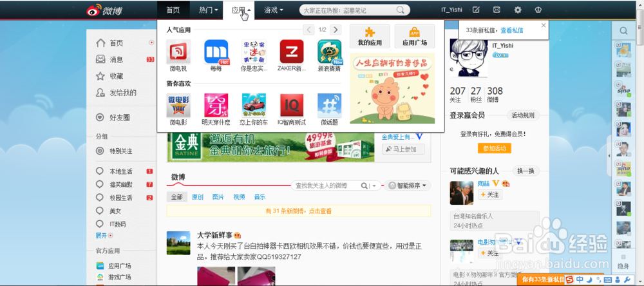This screenshot has width=644, height=286.
Task: Open the 微电视 app icon
Action: (x=178, y=52)
